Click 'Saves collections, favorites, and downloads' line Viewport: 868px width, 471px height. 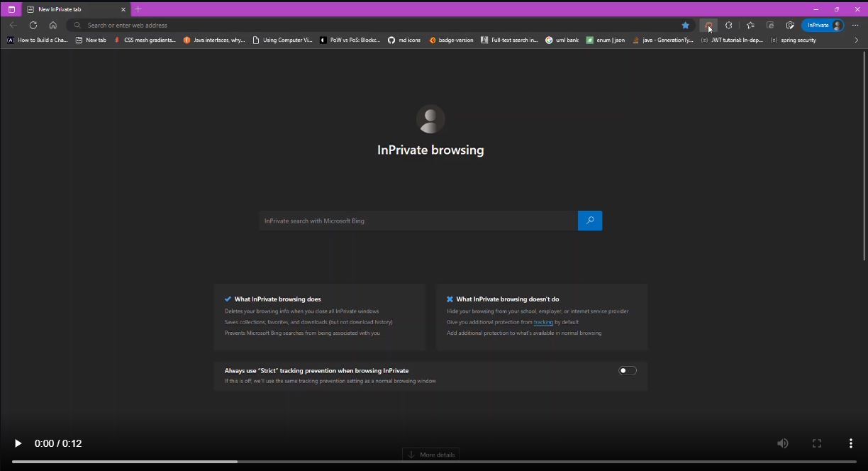308,322
